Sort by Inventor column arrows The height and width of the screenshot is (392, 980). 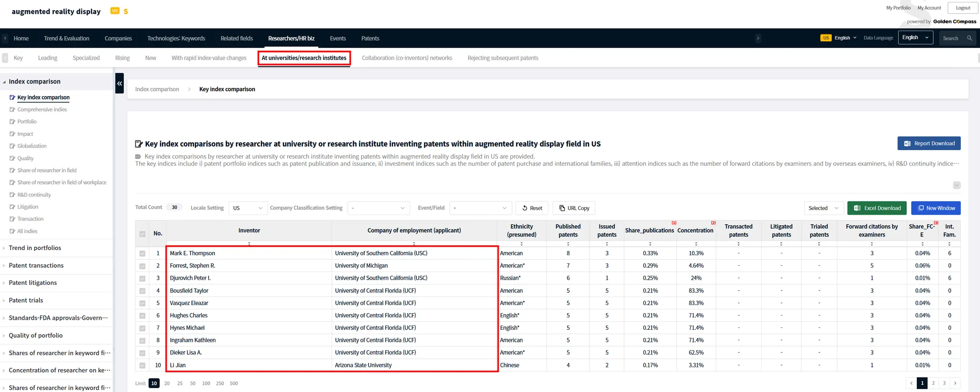(249, 244)
